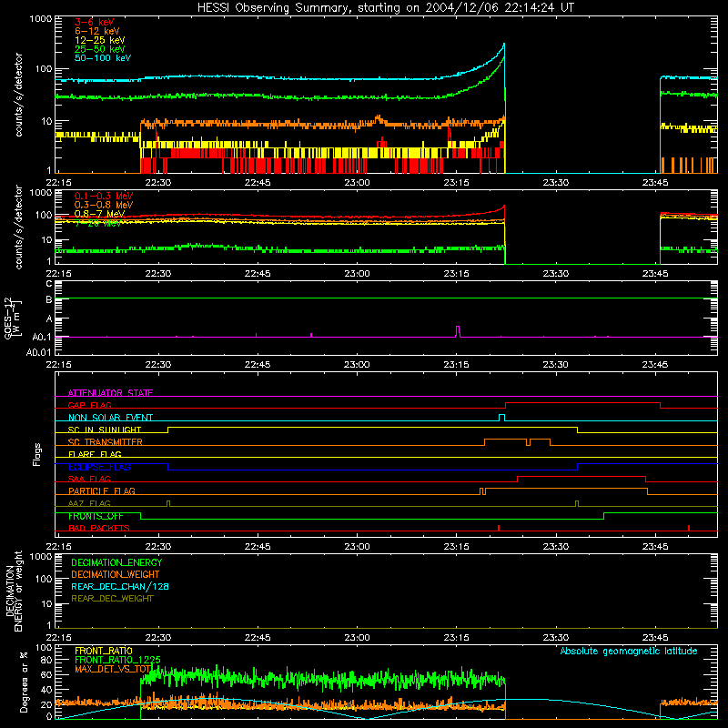Click the REAR_DEC_WEIGHT legend label
Image resolution: width=728 pixels, height=728 pixels.
[112, 599]
